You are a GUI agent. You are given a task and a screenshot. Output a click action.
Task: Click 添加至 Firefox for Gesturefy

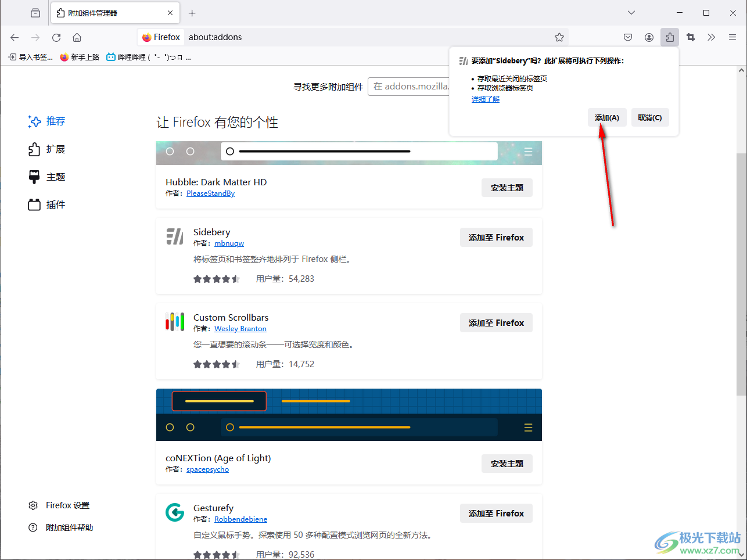[x=496, y=514]
